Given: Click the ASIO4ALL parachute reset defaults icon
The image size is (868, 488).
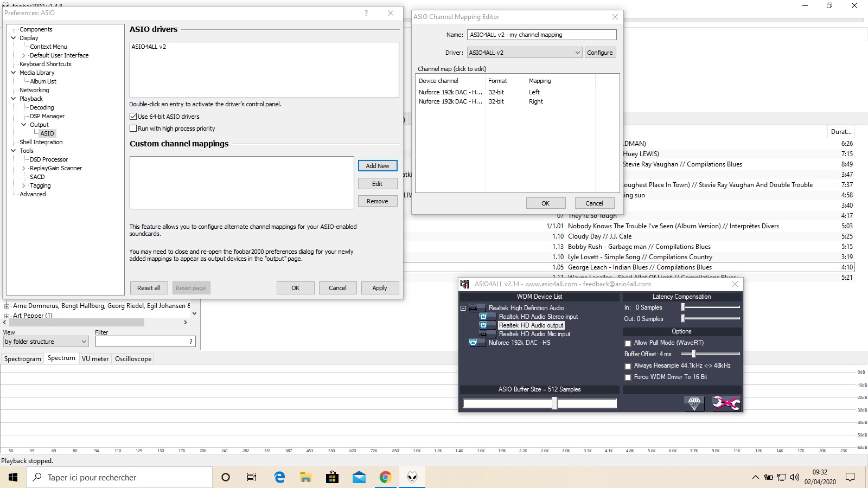Looking at the screenshot, I should click(694, 403).
